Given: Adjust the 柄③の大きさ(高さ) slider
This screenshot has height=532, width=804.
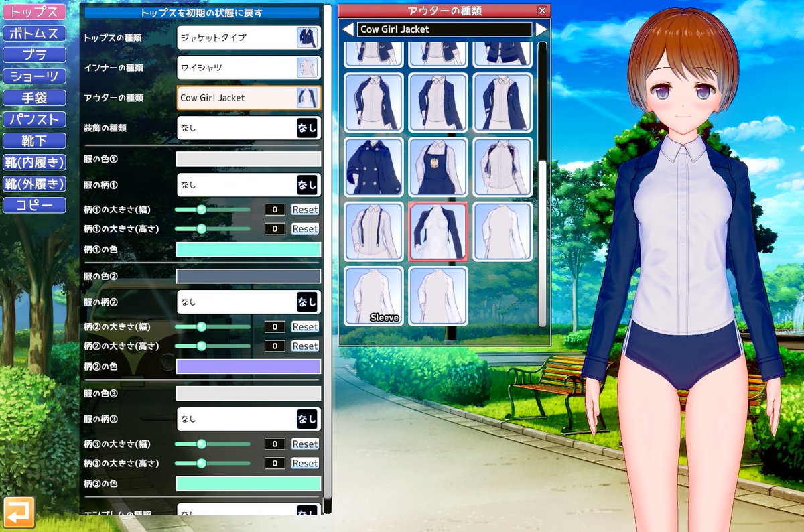Looking at the screenshot, I should coord(201,463).
